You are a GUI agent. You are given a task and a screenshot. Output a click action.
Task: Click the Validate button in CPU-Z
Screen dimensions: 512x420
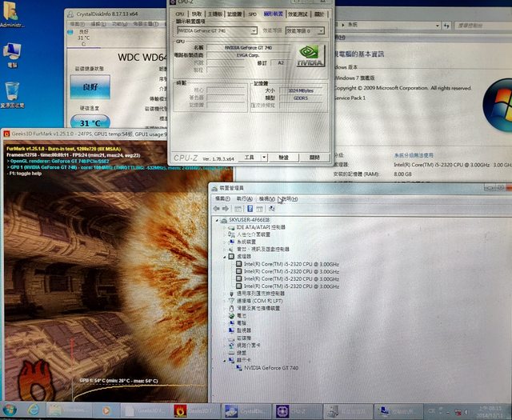coord(283,158)
